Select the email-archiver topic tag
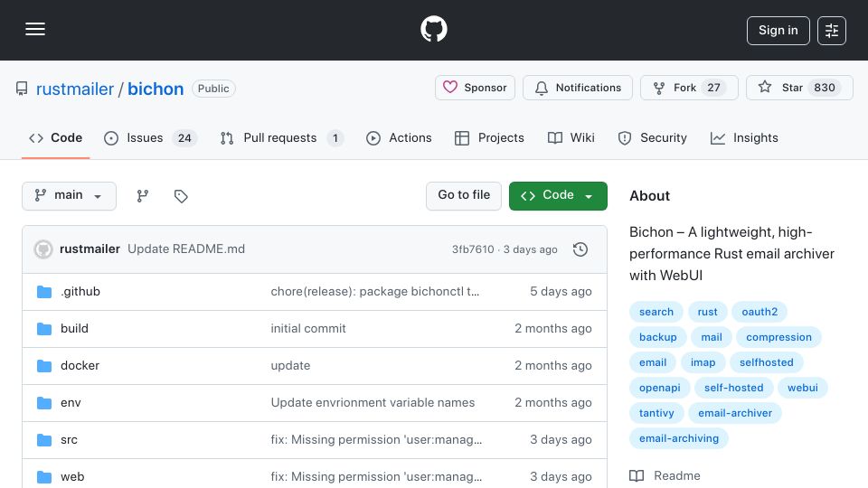Screen dimensions: 868x488 tap(734, 414)
